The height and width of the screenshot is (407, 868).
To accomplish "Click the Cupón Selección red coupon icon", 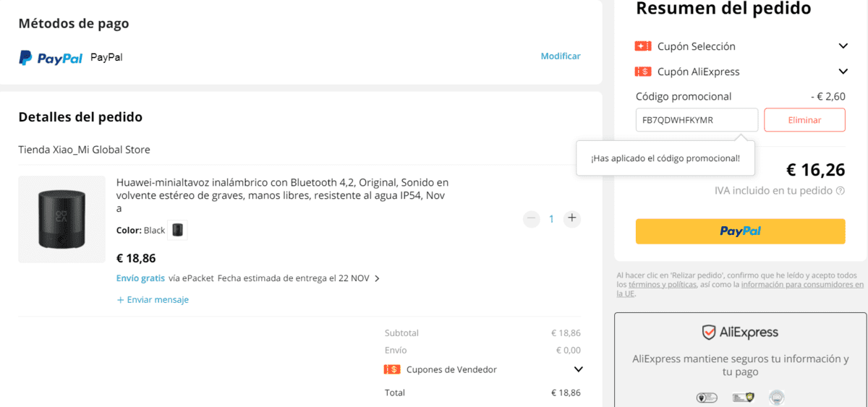I will click(x=643, y=46).
